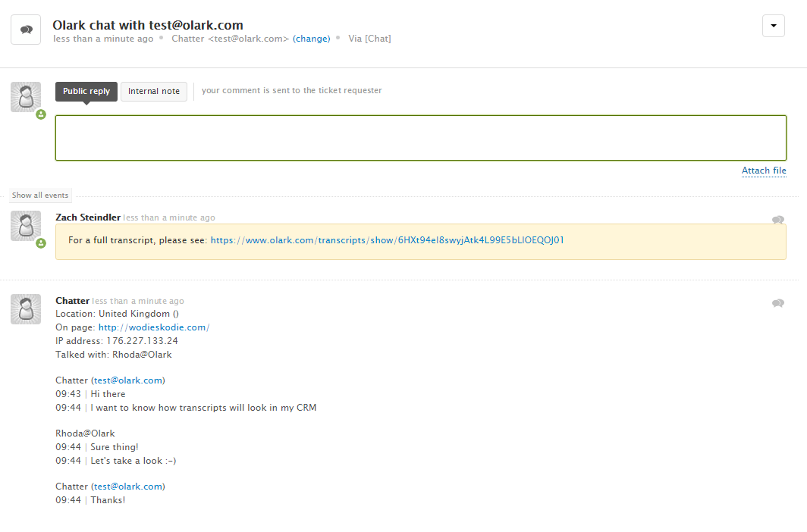The image size is (807, 532).
Task: Open the ticket options dropdown arrow
Action: [773, 26]
